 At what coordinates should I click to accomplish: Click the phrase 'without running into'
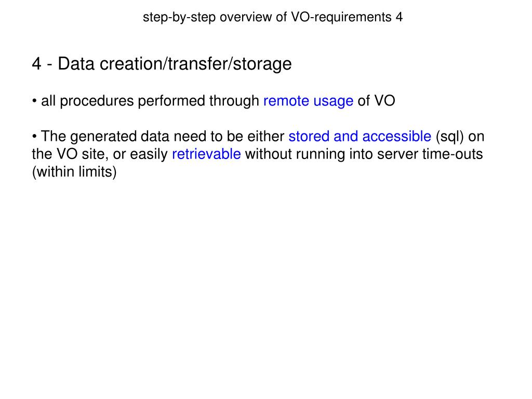point(309,154)
